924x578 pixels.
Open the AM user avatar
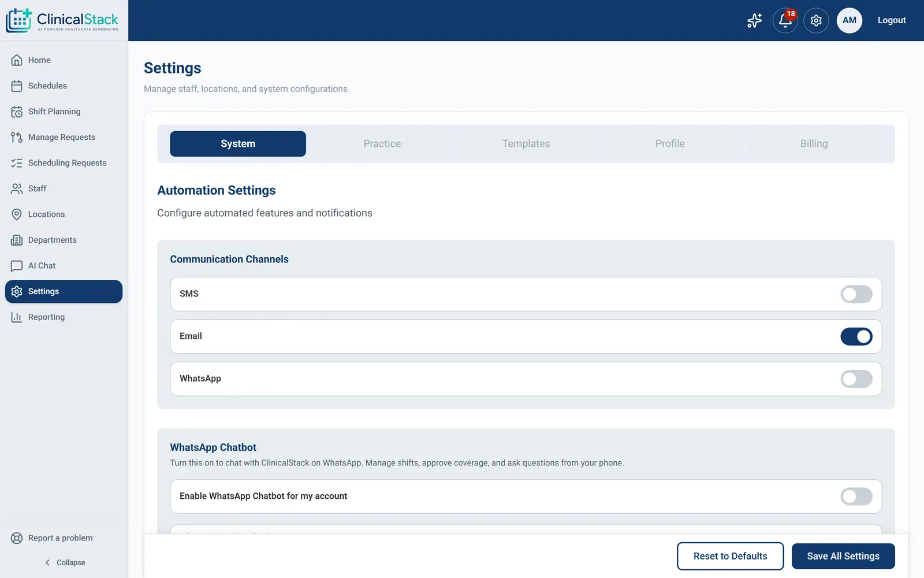850,20
